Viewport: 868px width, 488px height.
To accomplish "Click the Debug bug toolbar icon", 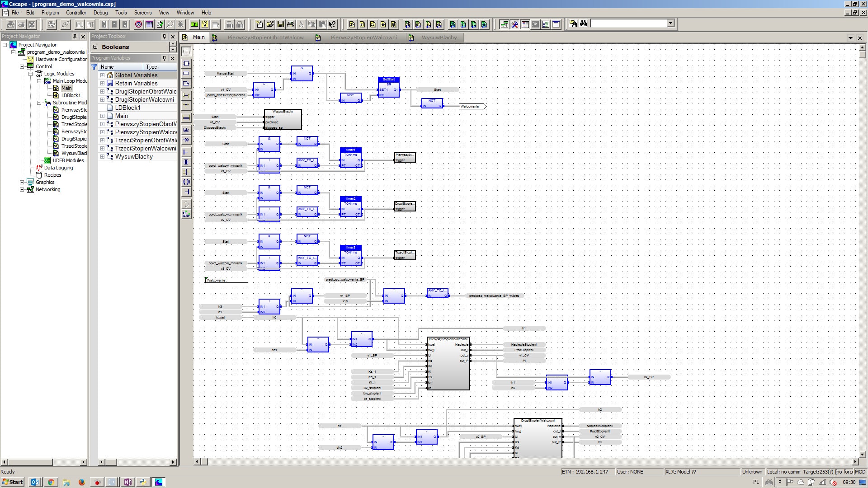I will tap(180, 24).
